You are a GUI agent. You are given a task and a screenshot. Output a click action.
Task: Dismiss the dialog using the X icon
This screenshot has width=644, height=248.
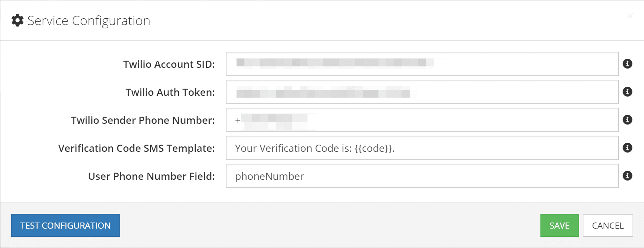tap(630, 16)
